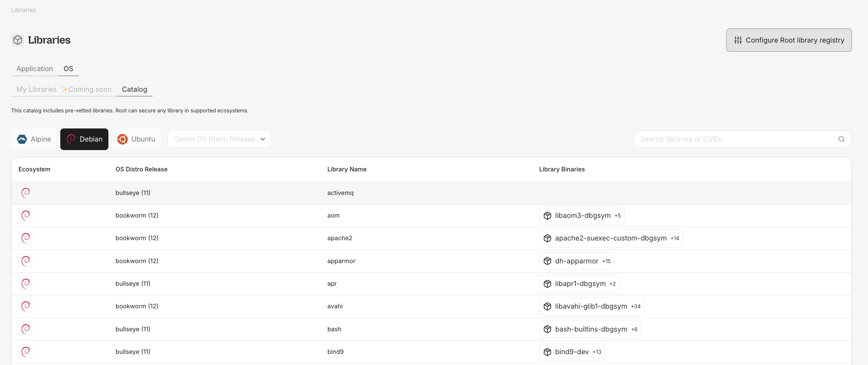Click the Libraries breadcrumb link
Viewport: 868px width, 365px height.
click(23, 10)
